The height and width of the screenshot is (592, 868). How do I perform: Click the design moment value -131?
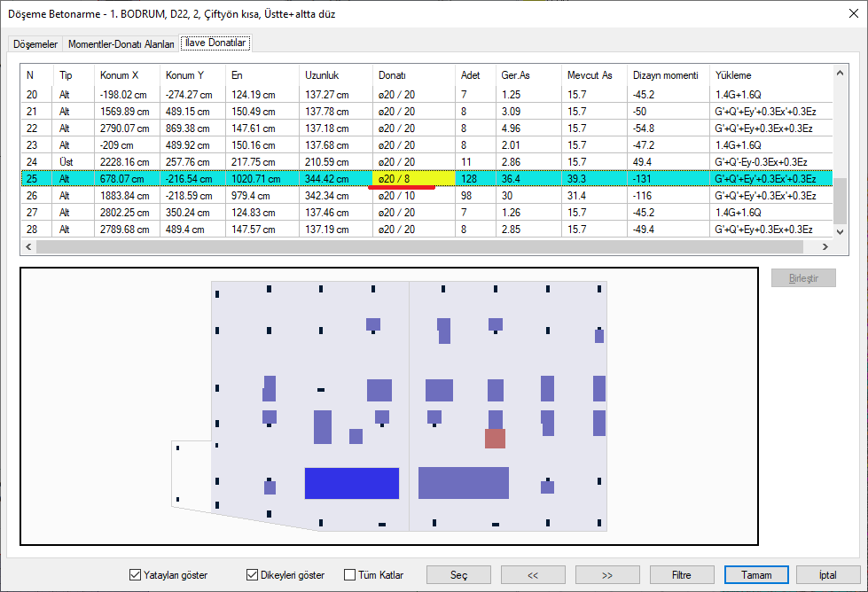[x=669, y=179]
